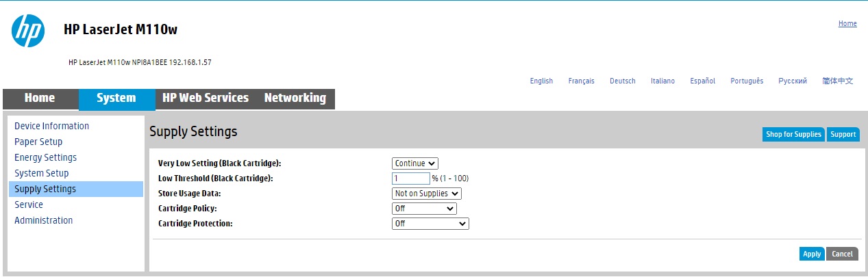Click the HP logo icon

[x=28, y=31]
